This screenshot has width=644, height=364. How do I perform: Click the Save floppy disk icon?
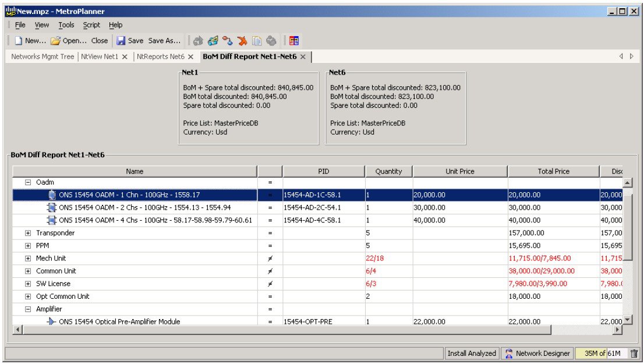[x=121, y=41]
